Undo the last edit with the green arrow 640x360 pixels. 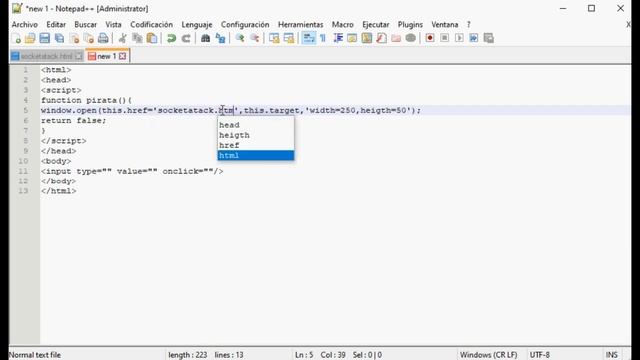point(171,38)
